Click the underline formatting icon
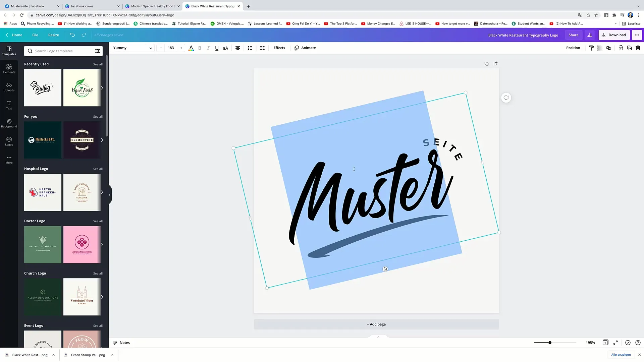The image size is (644, 362). coord(216,48)
